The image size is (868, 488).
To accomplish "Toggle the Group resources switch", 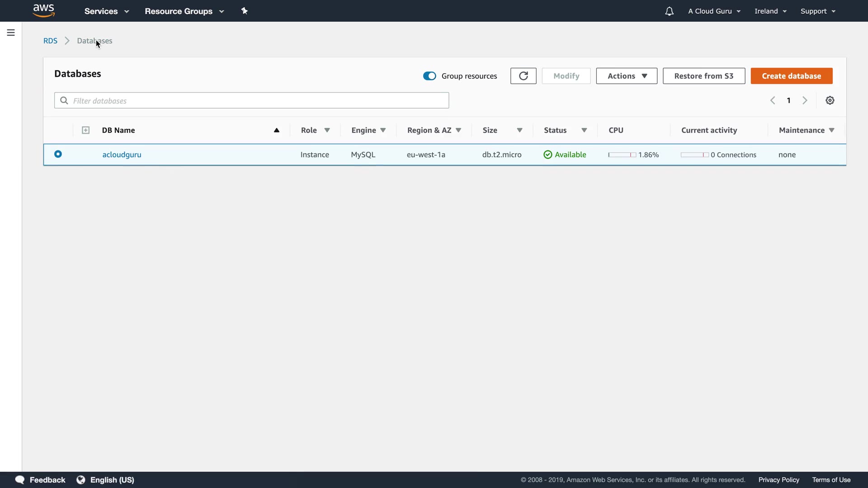I will click(429, 76).
